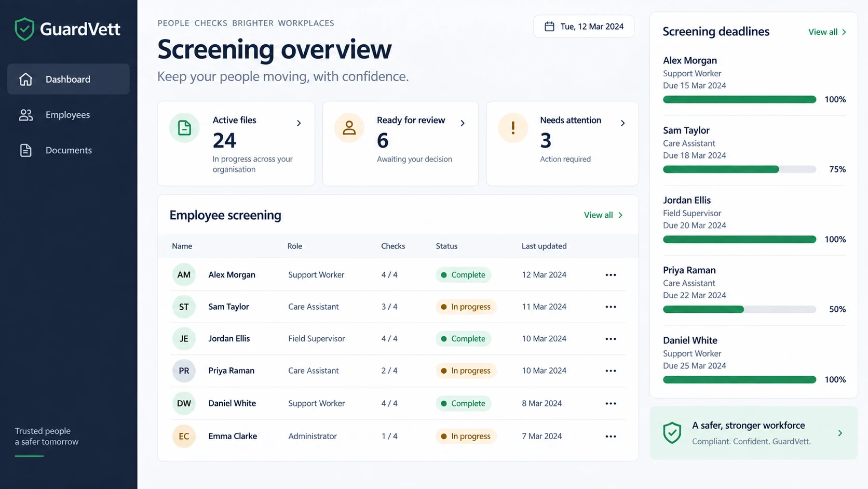Viewport: 868px width, 489px height.
Task: Click Sam Taylor's 75% deadline progress bar
Action: coord(739,169)
